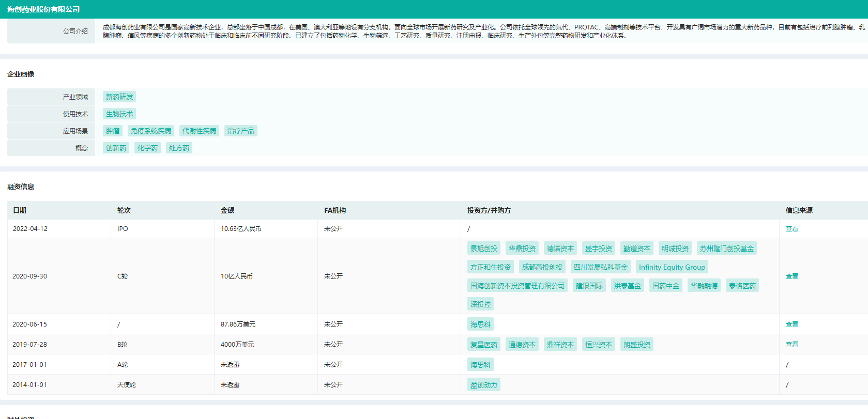The image size is (868, 419).
Task: Choose the 处方药 concept tag
Action: point(179,148)
